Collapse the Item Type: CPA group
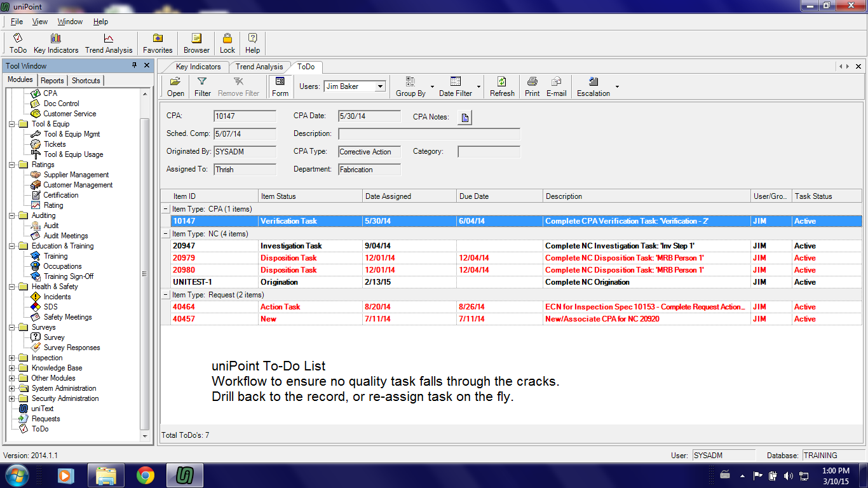 (x=166, y=209)
